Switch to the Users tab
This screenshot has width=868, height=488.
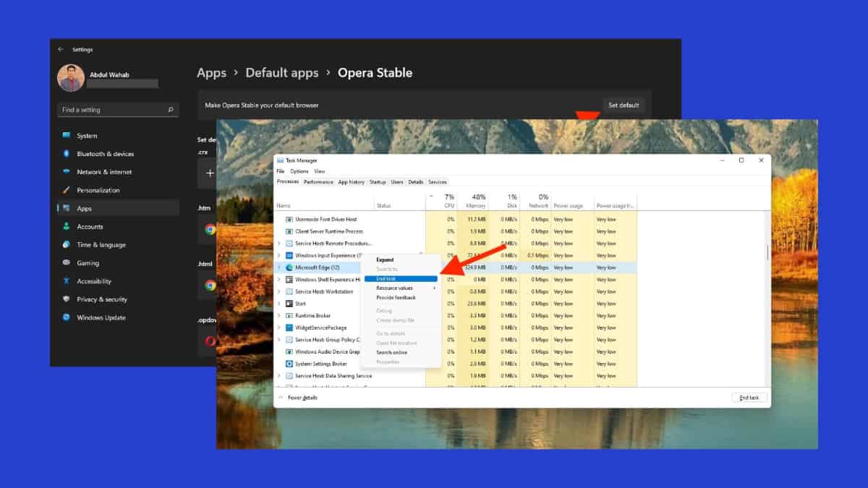pos(397,182)
